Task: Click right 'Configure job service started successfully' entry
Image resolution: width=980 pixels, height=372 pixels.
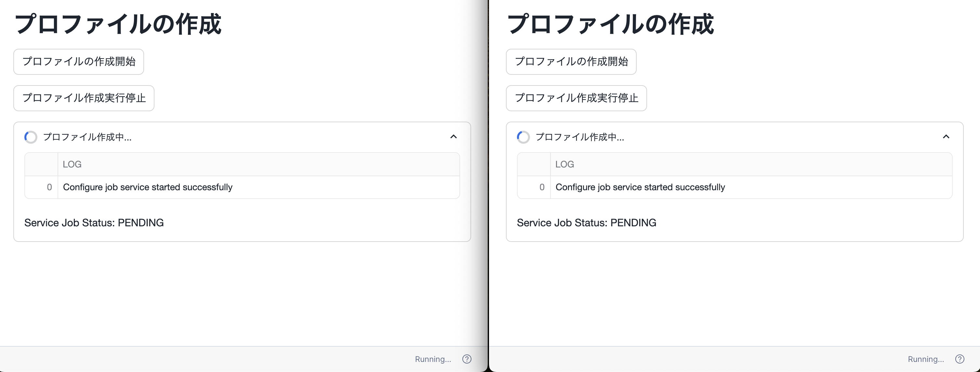Action: (x=640, y=187)
